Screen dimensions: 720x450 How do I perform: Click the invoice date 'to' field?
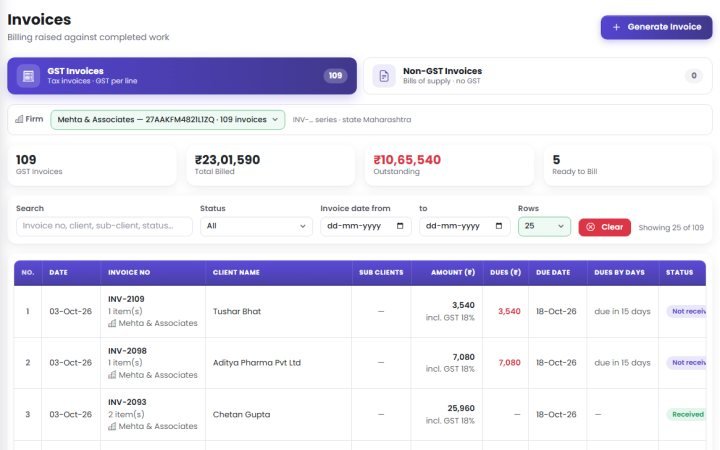point(464,226)
